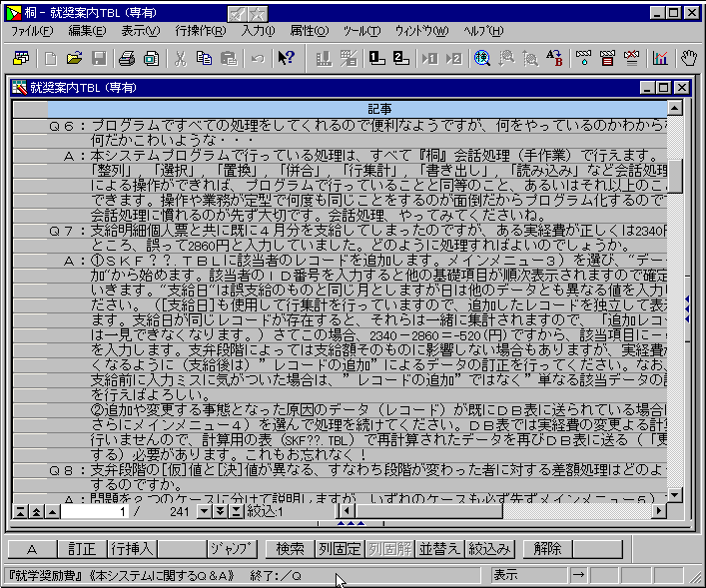Click the 列固定 button
706x588 pixels.
339,548
